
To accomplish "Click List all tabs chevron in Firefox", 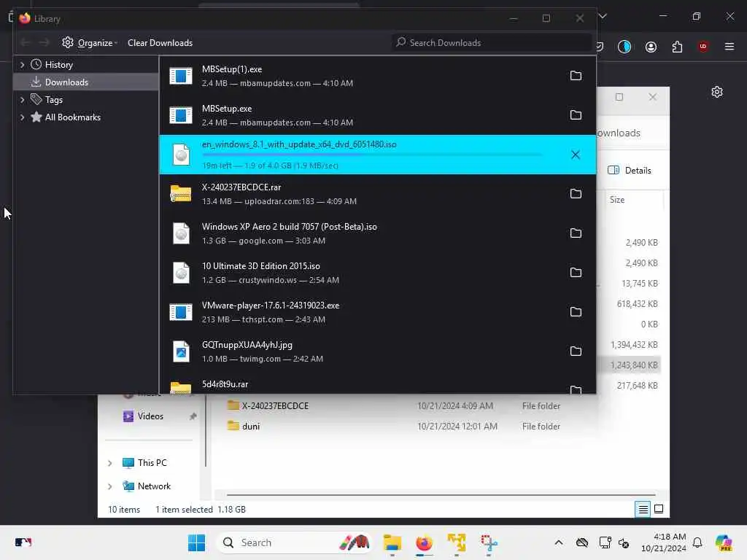I will pyautogui.click(x=603, y=16).
